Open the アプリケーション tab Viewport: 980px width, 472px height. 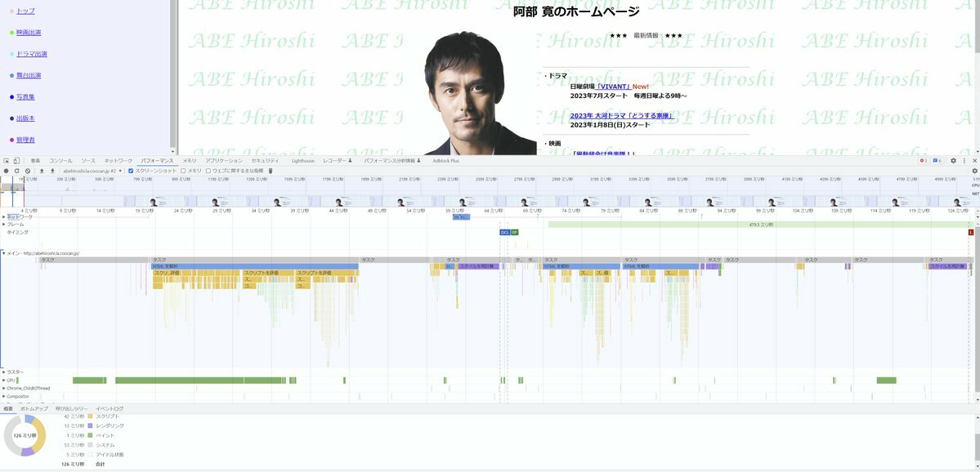coord(224,160)
